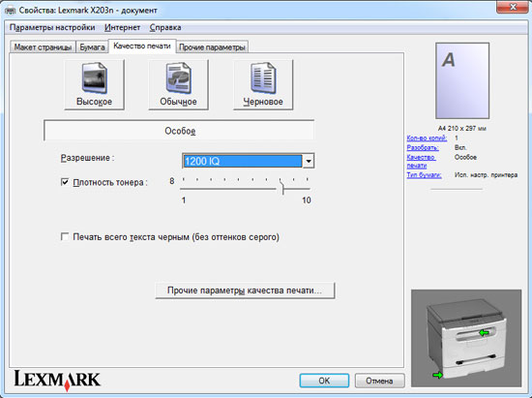Viewport: 532px width, 398px height.
Task: Switch to the Макет страницы tab
Action: point(43,47)
